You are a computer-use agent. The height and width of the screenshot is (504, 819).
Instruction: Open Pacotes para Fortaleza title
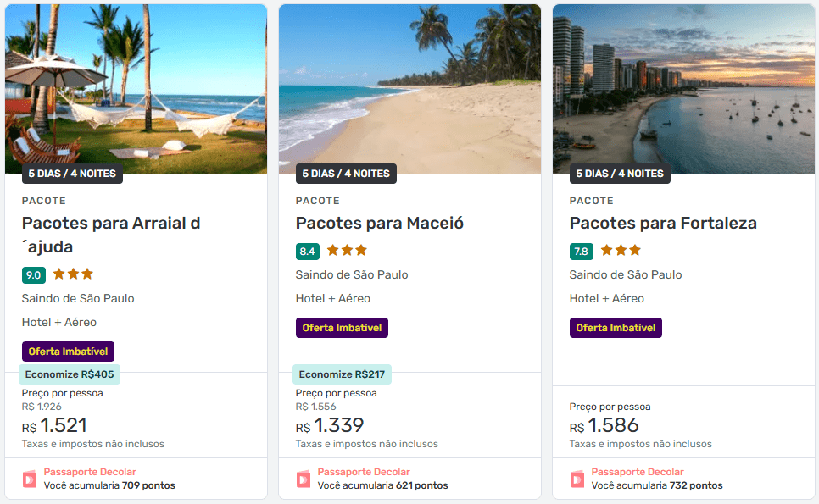click(663, 224)
